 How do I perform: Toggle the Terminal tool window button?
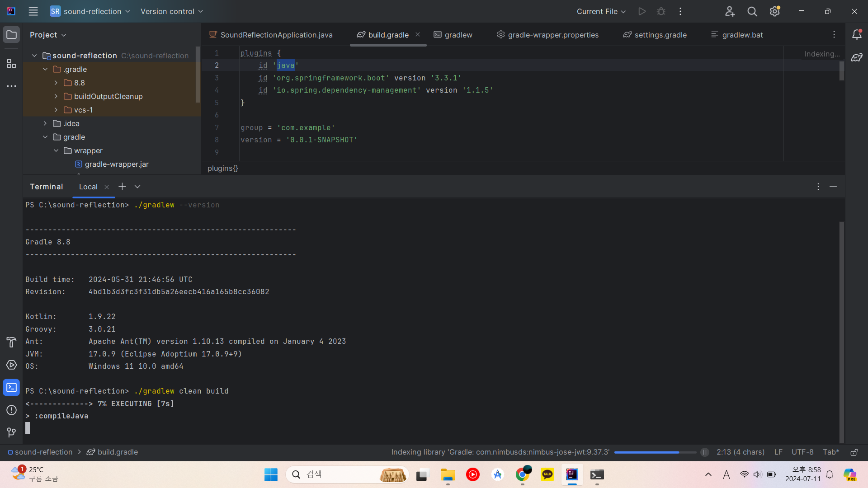click(11, 388)
